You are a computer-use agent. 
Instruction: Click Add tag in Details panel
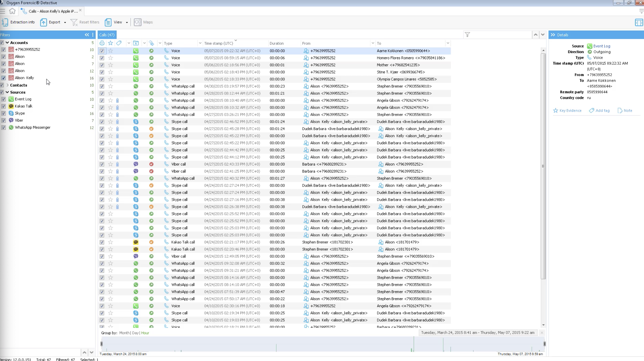599,111
